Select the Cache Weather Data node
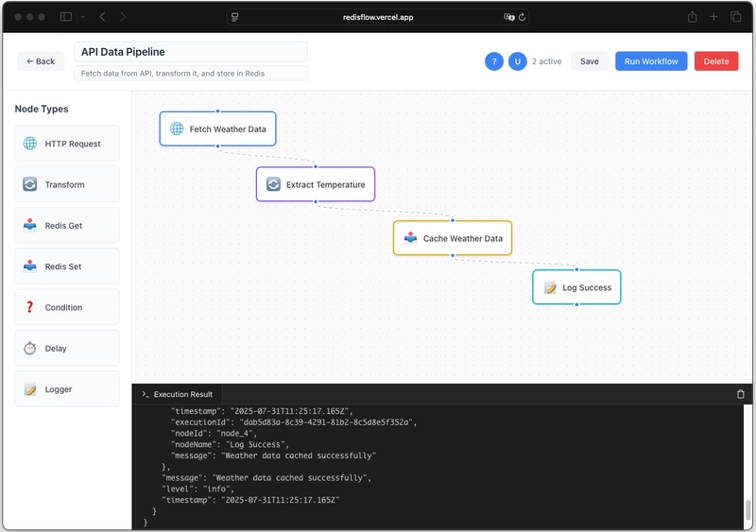 coord(453,238)
